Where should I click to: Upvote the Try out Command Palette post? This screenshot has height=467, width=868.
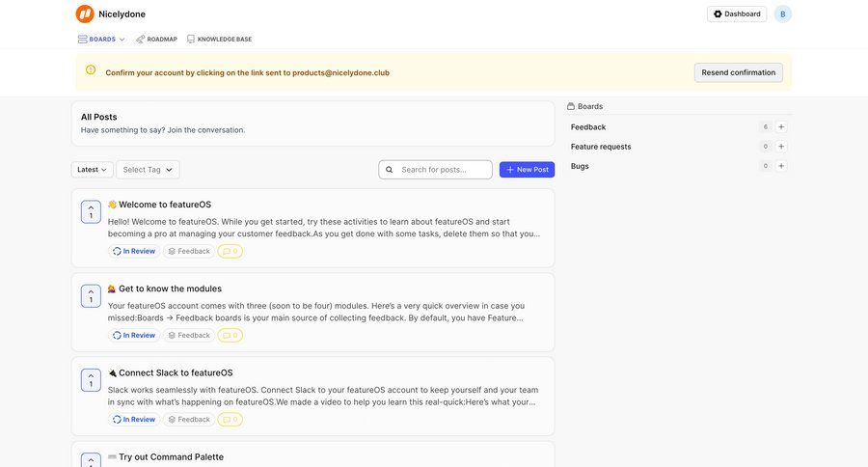[91, 460]
